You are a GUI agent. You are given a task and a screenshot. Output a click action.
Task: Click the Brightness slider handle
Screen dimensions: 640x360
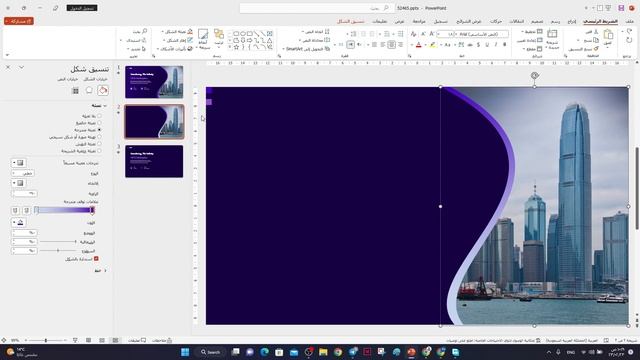58,251
